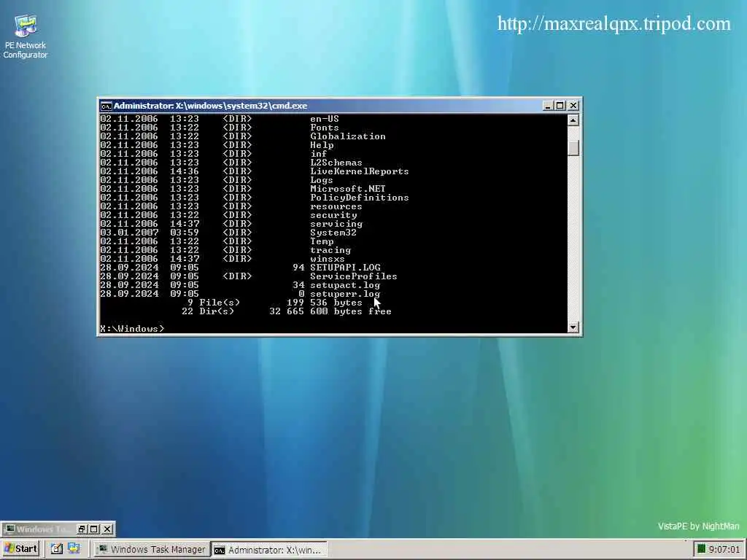Click the Fonts directory entry
The width and height of the screenshot is (747, 560).
pos(325,127)
